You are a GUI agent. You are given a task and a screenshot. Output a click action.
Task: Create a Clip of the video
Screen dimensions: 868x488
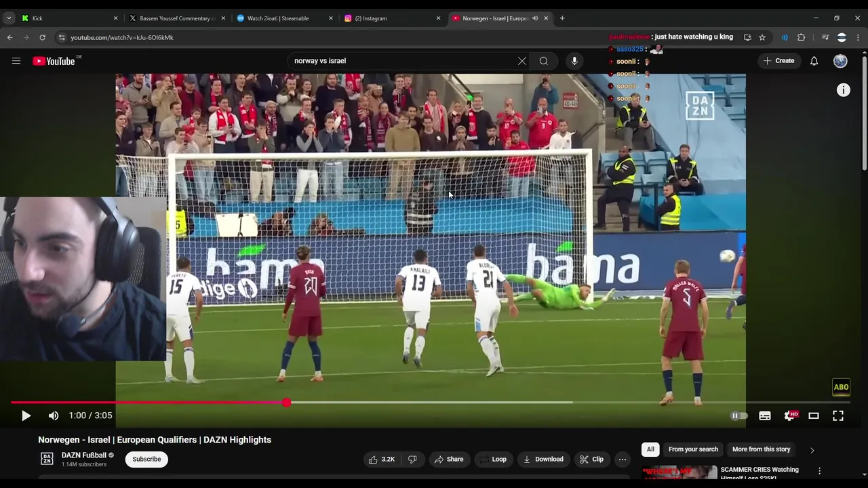pyautogui.click(x=591, y=459)
